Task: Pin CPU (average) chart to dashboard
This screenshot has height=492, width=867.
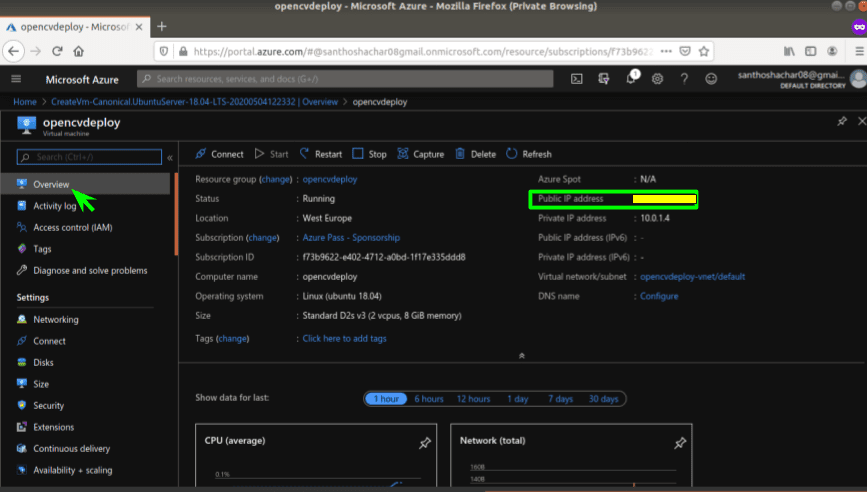Action: click(425, 443)
